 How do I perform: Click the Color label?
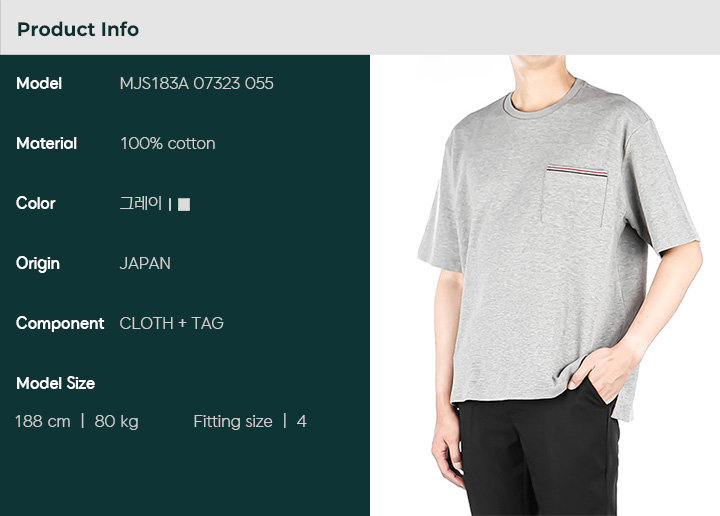pos(35,203)
